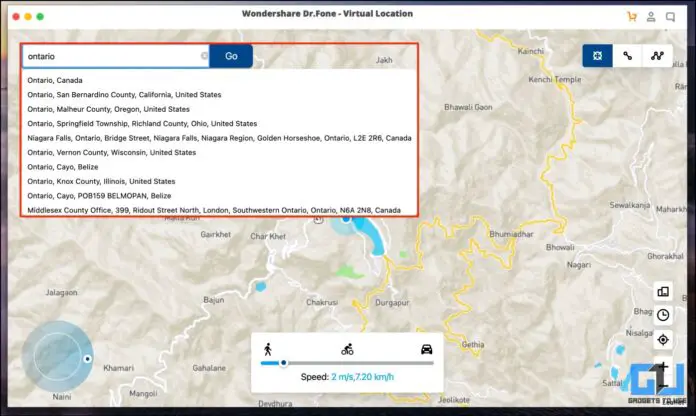Select Ontario, Springfield Township, Ohio suggestion
Viewport: 696px width, 416px height.
click(x=142, y=123)
